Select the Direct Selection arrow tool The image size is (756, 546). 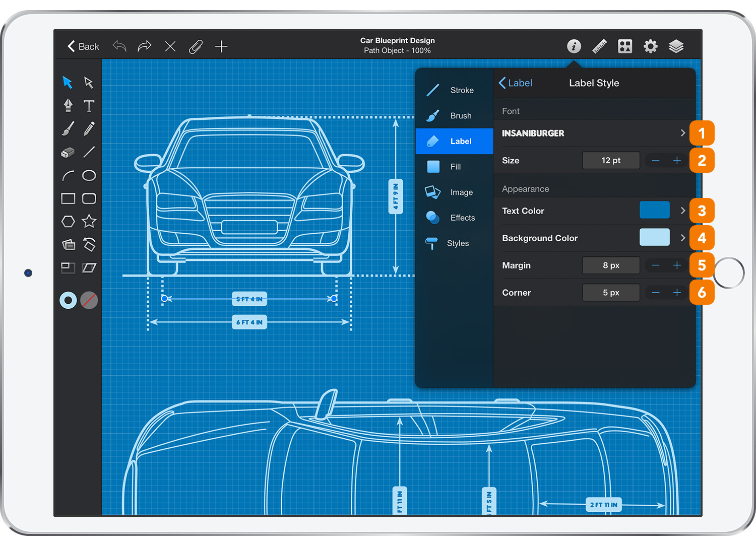coord(89,82)
